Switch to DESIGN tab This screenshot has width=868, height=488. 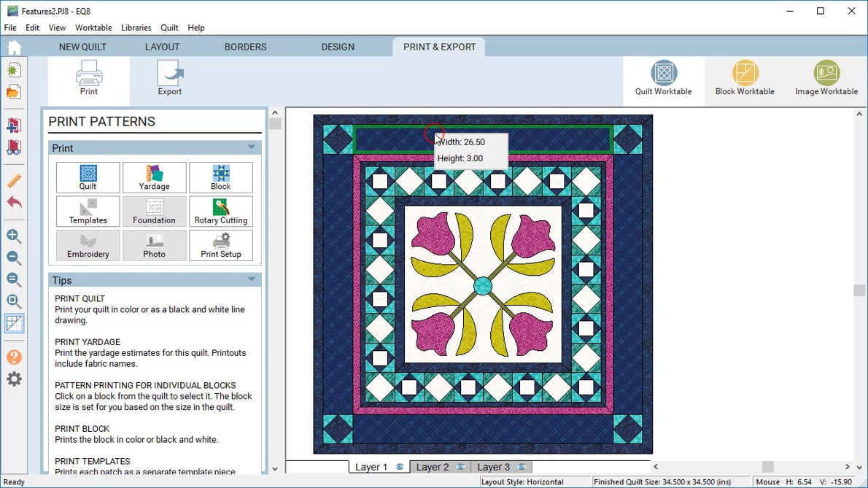(x=338, y=47)
